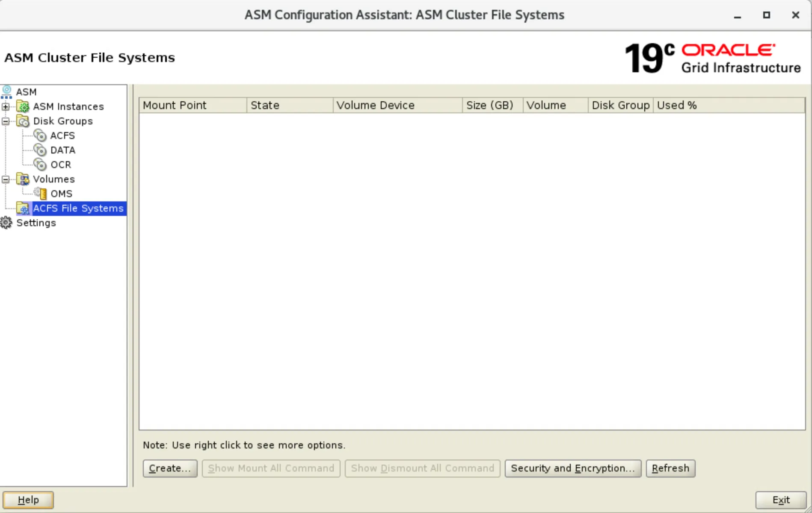This screenshot has width=812, height=513.
Task: Sort by Mount Point column header
Action: point(193,105)
